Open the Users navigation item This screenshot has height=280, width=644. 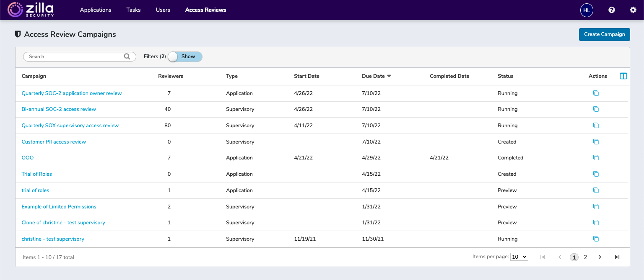pyautogui.click(x=163, y=10)
